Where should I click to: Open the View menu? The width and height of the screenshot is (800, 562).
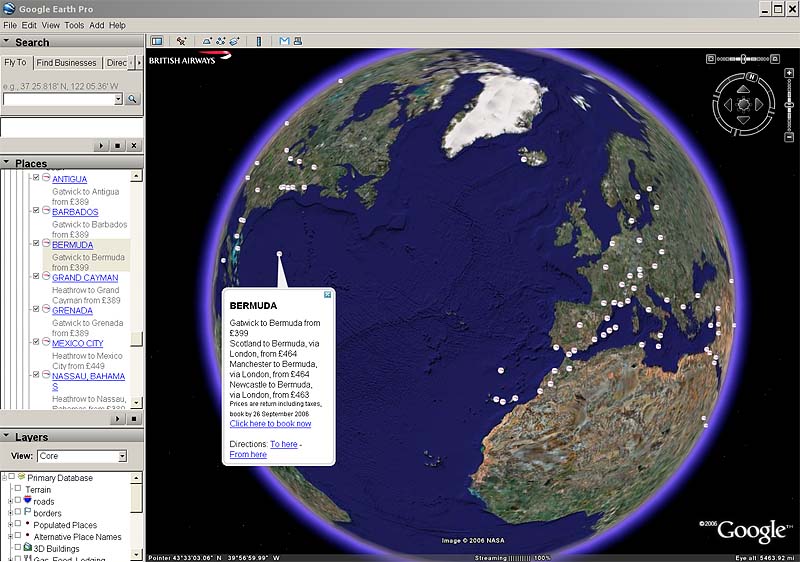tap(51, 25)
